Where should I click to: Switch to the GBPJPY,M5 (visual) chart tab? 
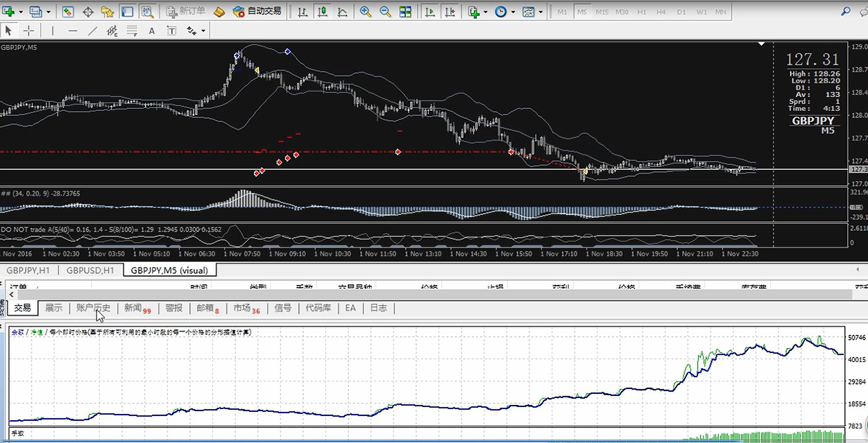169,270
